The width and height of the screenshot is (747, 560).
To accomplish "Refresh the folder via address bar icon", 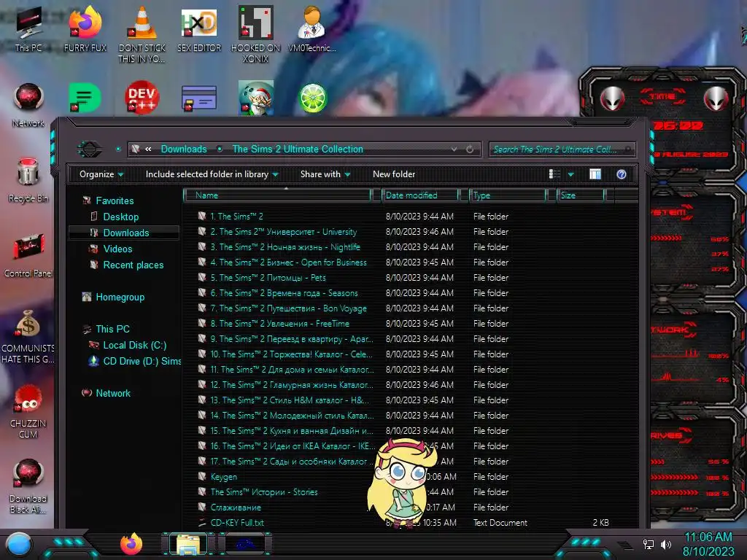I will point(470,149).
